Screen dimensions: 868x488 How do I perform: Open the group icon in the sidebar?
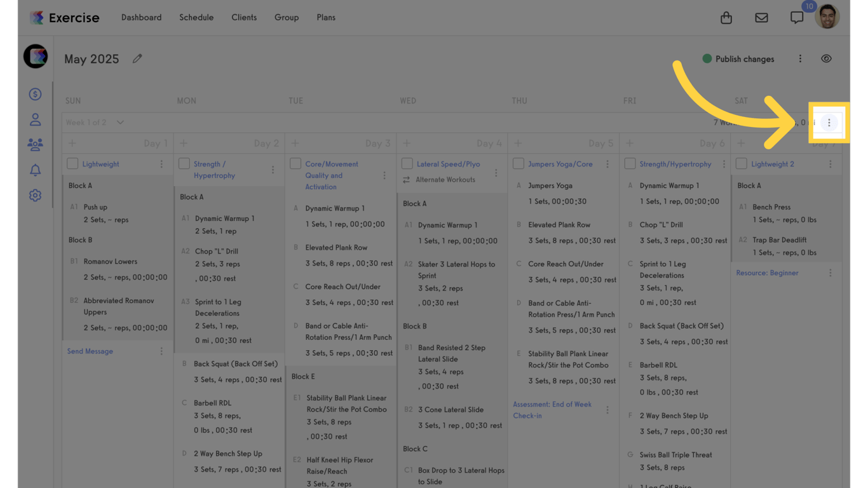pos(35,144)
